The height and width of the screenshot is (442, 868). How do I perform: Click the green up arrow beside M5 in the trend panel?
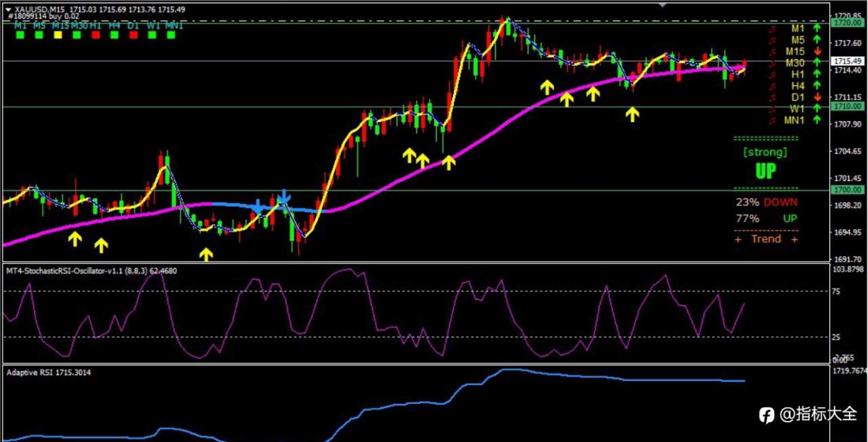click(817, 40)
